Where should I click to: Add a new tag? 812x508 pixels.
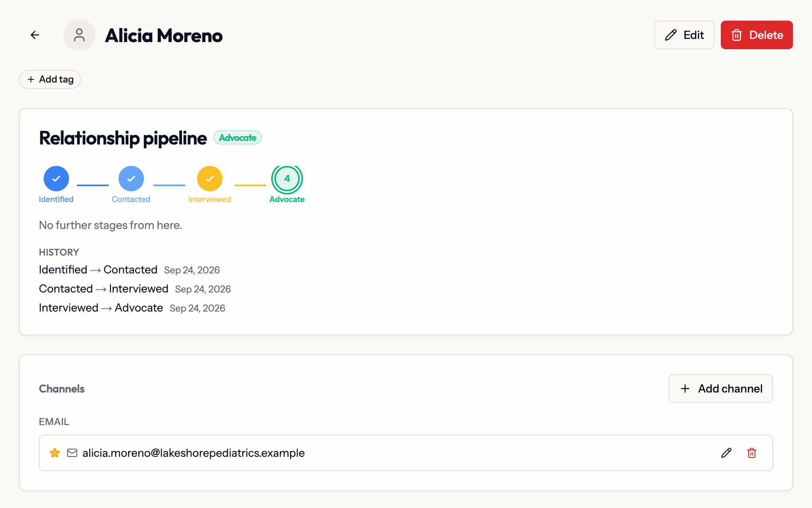[50, 79]
